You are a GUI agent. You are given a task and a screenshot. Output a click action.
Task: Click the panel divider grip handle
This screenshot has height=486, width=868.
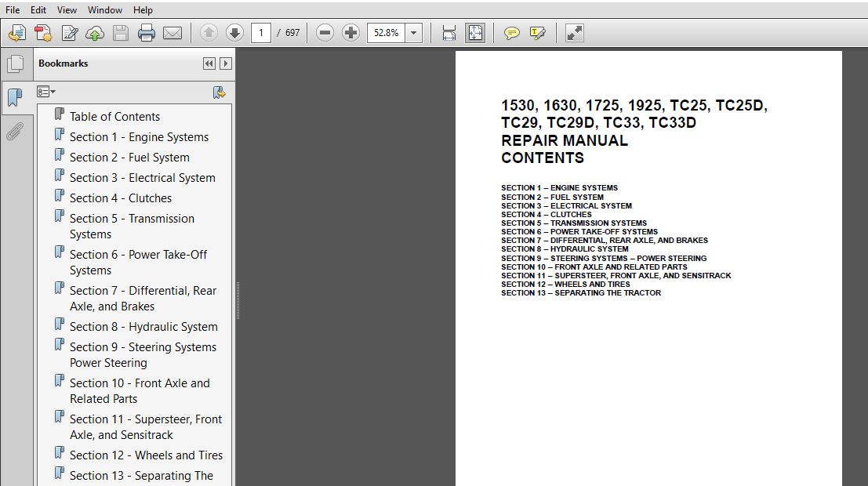[x=238, y=300]
